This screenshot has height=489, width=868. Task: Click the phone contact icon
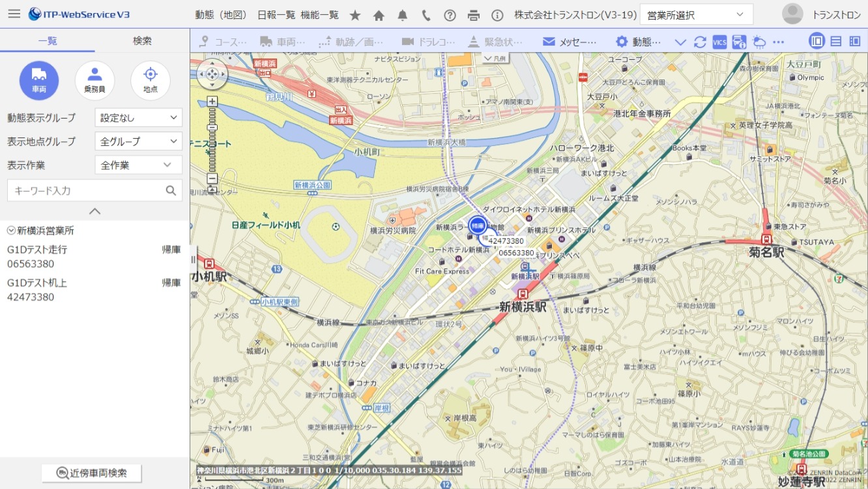426,15
